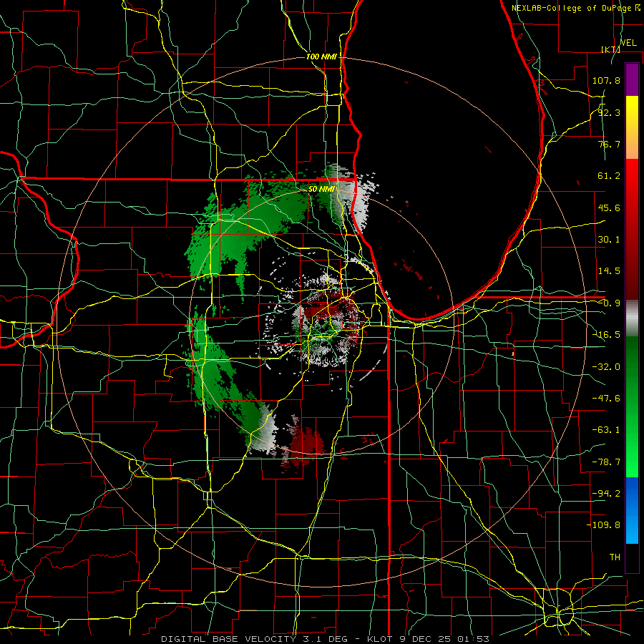This screenshot has height=644, width=644.
Task: Select the -47.6 value on the velocity scale
Action: coord(606,399)
